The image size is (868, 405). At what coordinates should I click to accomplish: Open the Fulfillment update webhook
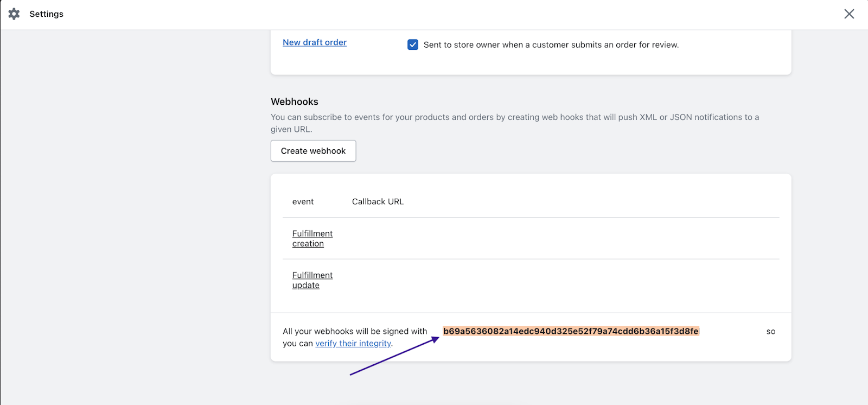[x=312, y=280]
